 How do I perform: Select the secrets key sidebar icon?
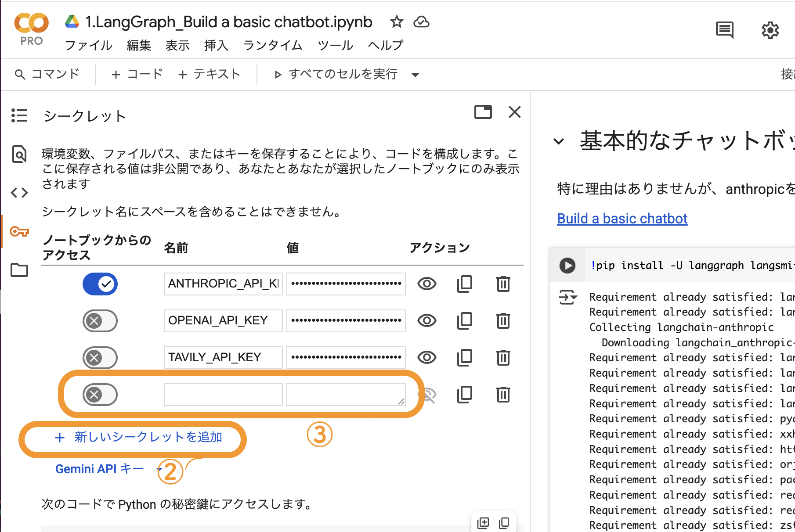click(19, 231)
